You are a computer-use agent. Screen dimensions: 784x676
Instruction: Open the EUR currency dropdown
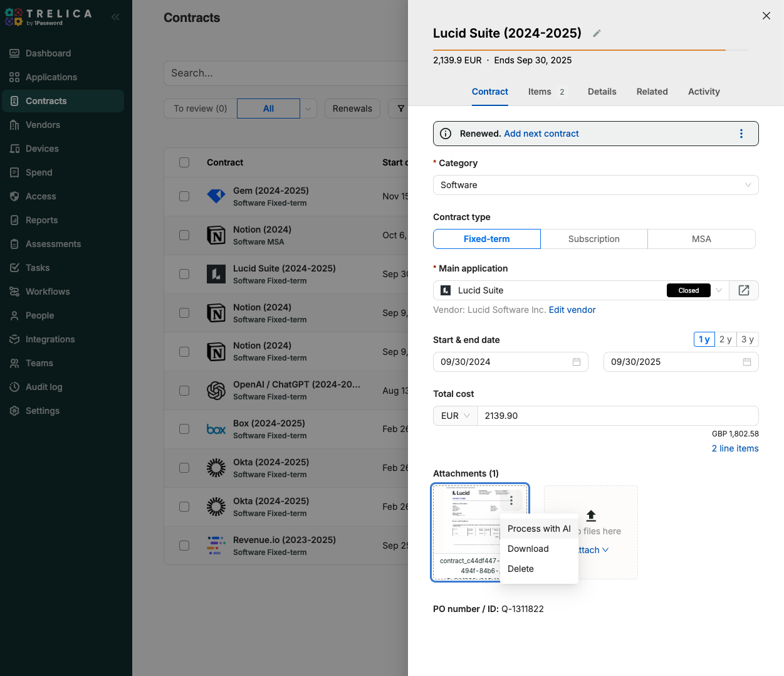coord(455,416)
